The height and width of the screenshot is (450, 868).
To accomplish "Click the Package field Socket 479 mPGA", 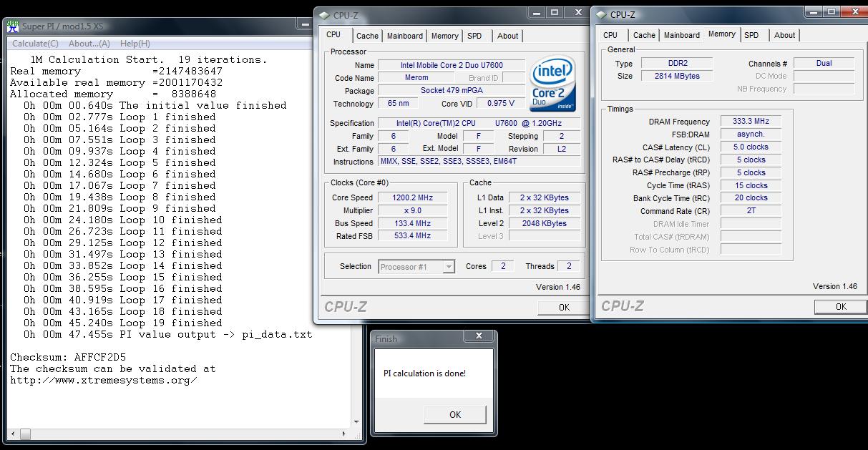I will point(452,91).
